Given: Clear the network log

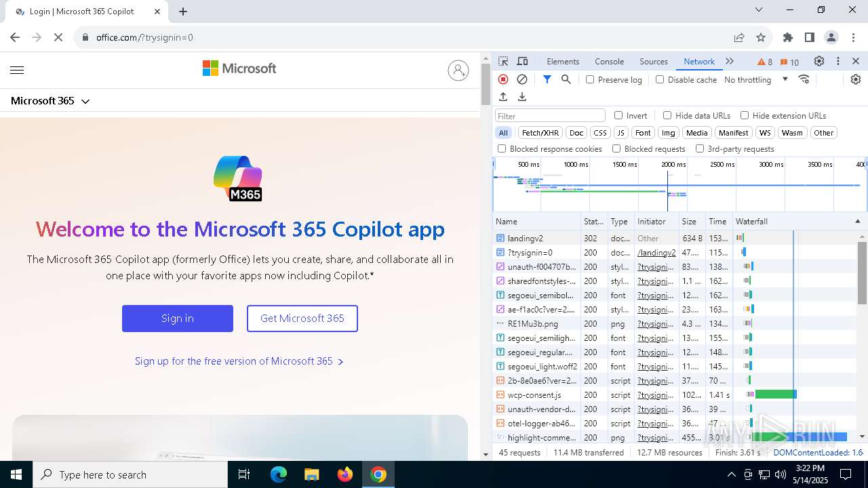Looking at the screenshot, I should coord(522,79).
